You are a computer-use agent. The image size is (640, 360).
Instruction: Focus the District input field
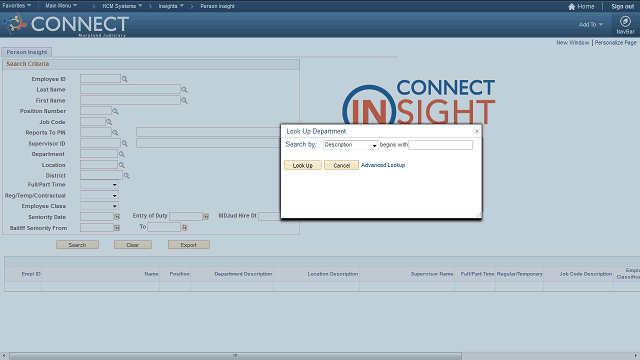coord(101,175)
